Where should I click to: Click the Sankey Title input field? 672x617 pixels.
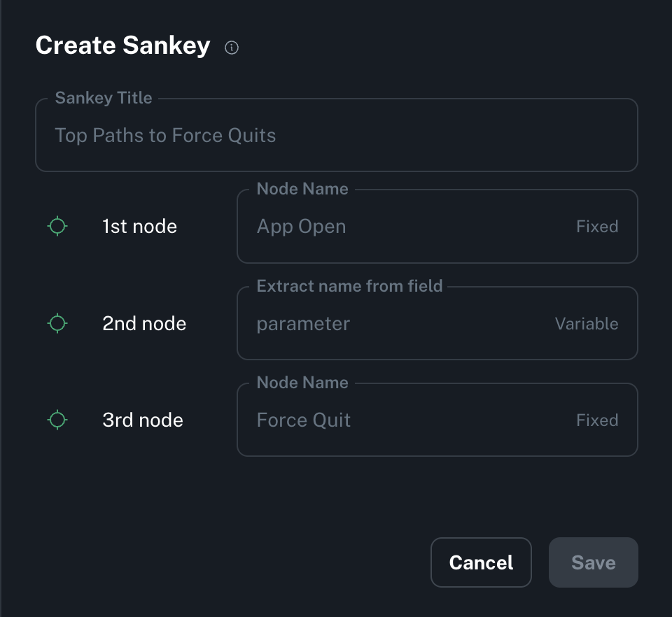coord(336,136)
